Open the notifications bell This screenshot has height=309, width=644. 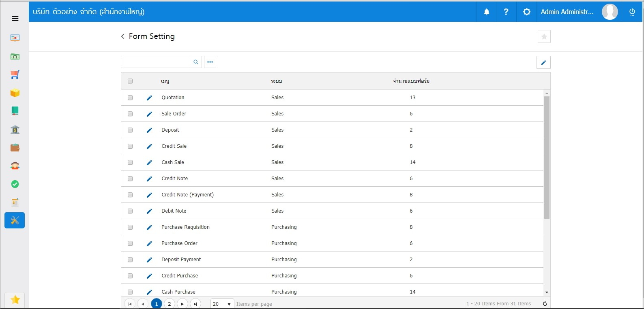point(487,12)
